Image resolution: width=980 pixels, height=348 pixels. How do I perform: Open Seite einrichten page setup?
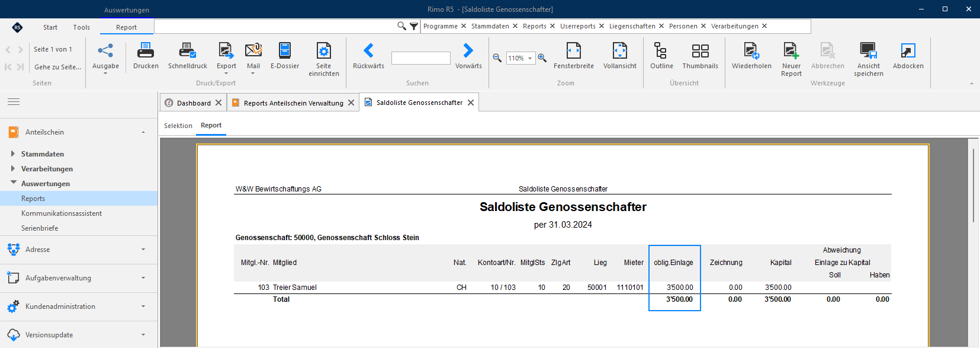tap(324, 59)
